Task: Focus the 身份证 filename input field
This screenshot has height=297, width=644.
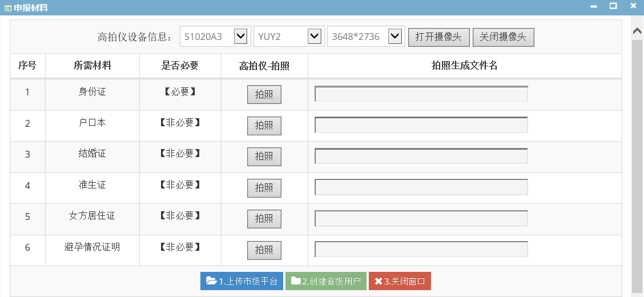Action: click(x=421, y=94)
